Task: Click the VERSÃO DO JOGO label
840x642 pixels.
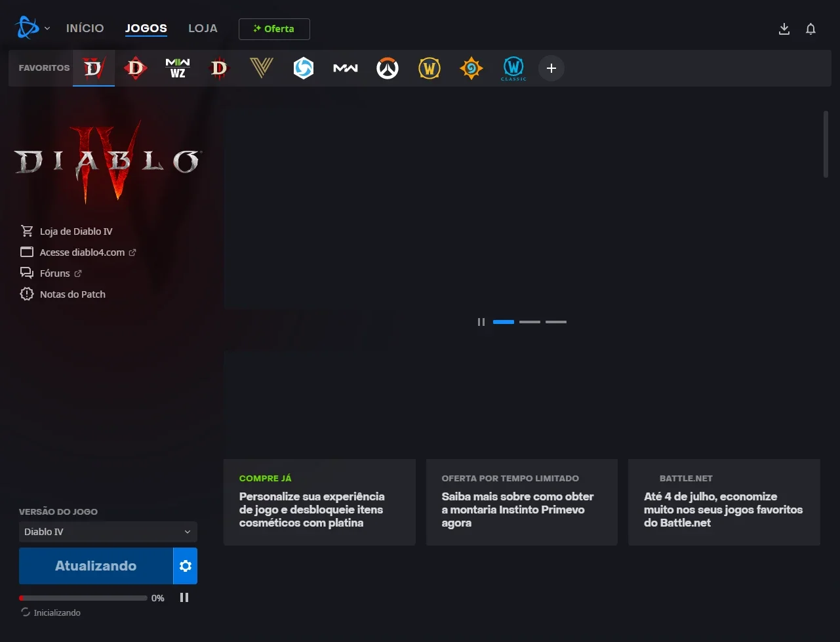Action: pyautogui.click(x=58, y=512)
